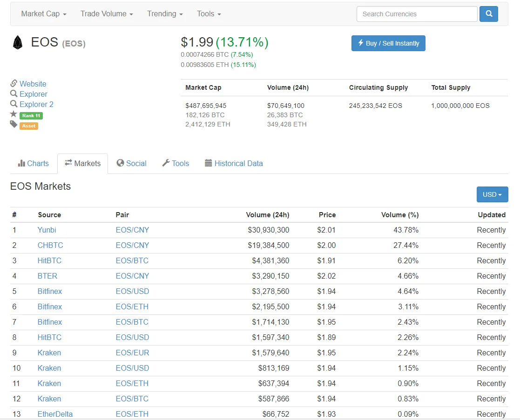Open EOS/BTC pair in row 7
Screen dimensions: 520x420
point(132,322)
